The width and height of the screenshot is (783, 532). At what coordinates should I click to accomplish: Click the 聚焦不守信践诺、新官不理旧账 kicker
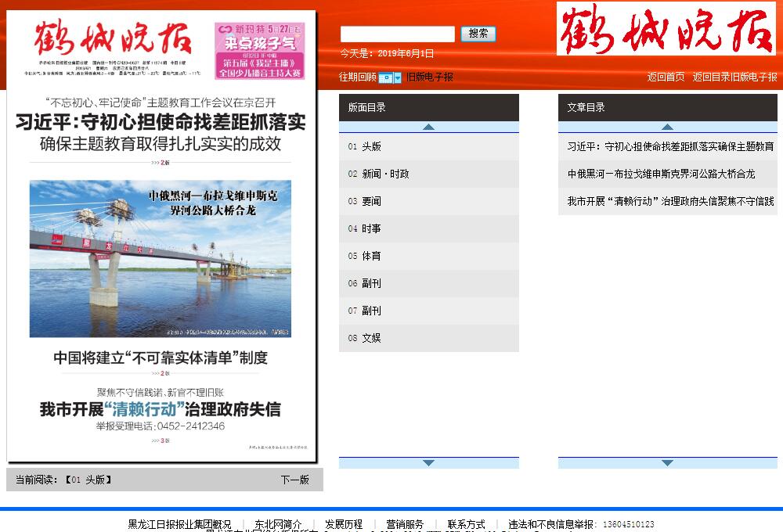[161, 392]
